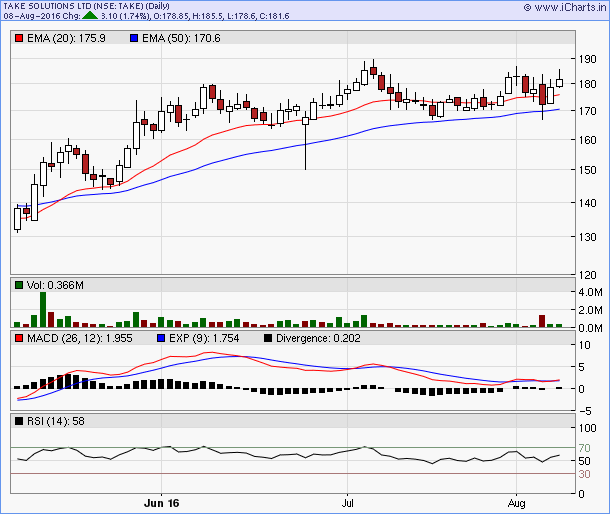The width and height of the screenshot is (610, 514).
Task: Click the 4.0M volume axis label
Action: point(590,292)
